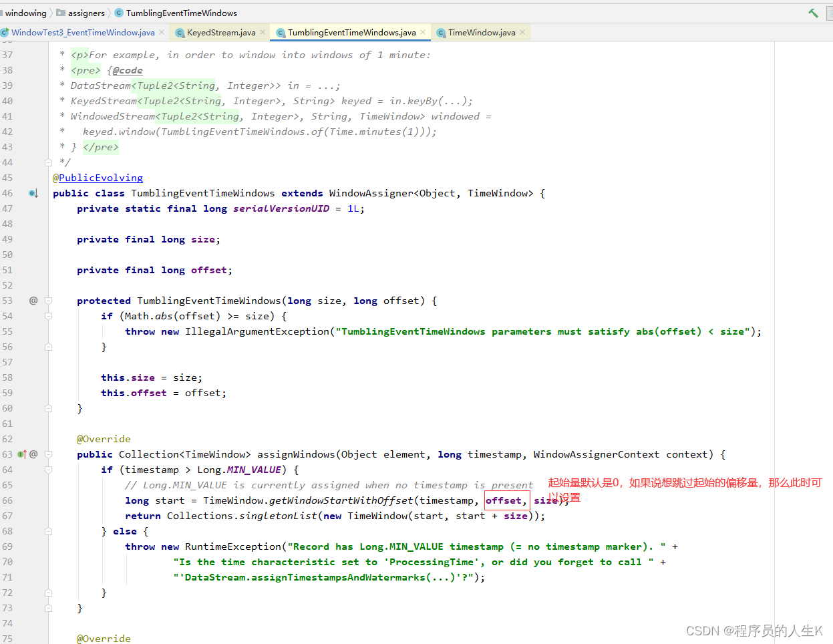Close the KeyedStream.java tab

263,32
